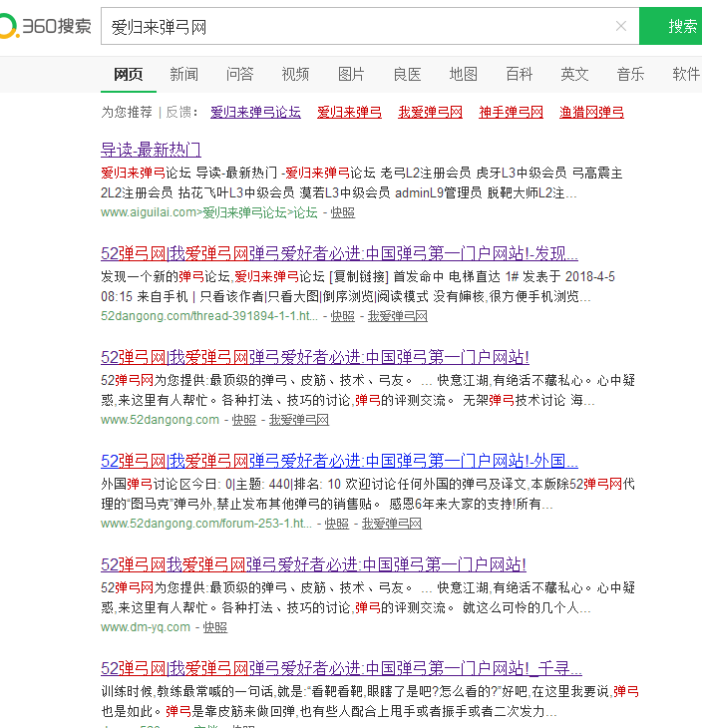Open 快照 for the forum-253 result
The height and width of the screenshot is (728, 702).
tap(337, 524)
